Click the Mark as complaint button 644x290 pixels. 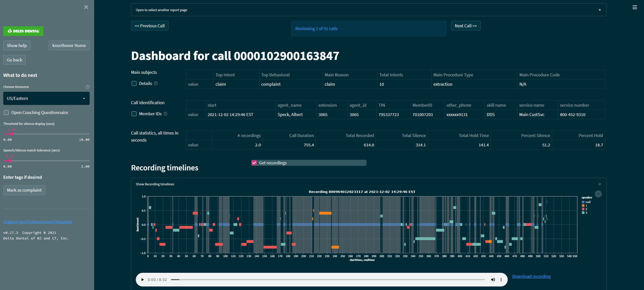(24, 190)
